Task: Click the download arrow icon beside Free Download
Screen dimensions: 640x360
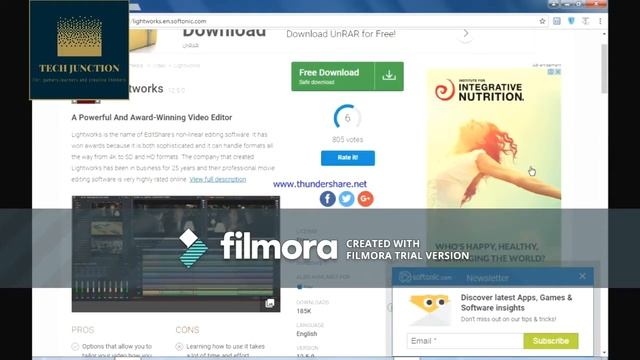Action: [389, 76]
